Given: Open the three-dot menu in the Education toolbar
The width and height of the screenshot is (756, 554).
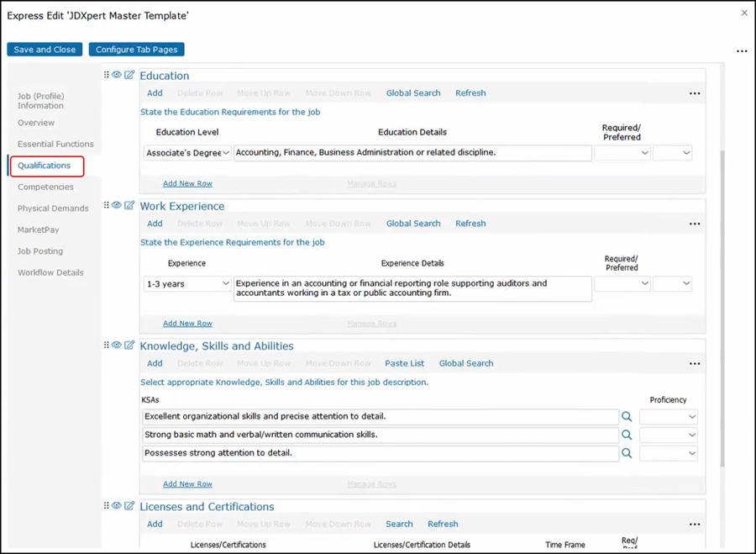Looking at the screenshot, I should pyautogui.click(x=694, y=93).
